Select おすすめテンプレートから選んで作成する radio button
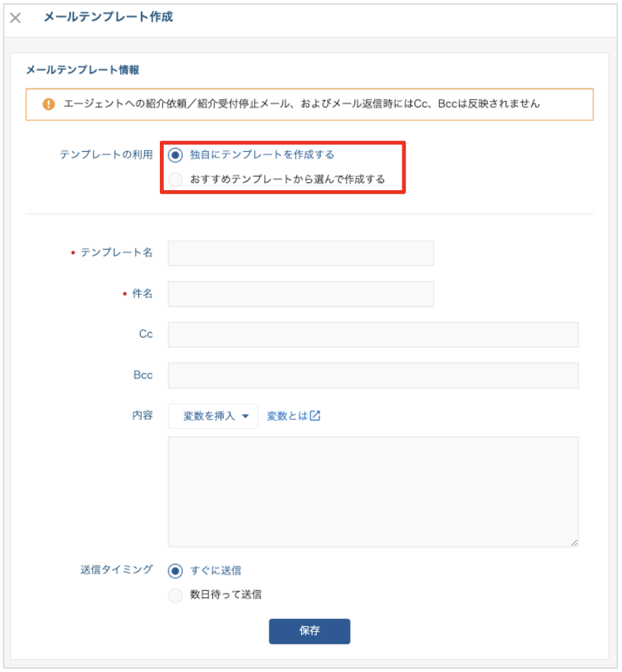The width and height of the screenshot is (622, 672). pos(175,179)
